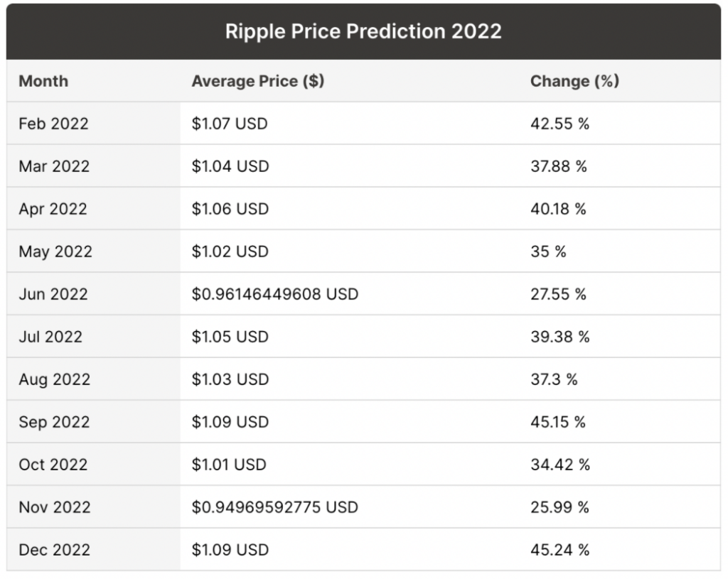Select the May 2022 row label
Screen dimensions: 728x579
[x=55, y=251]
